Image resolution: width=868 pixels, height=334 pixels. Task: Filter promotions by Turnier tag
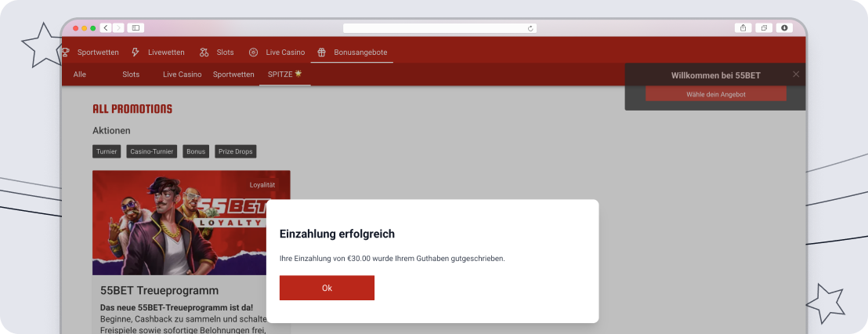pyautogui.click(x=107, y=152)
